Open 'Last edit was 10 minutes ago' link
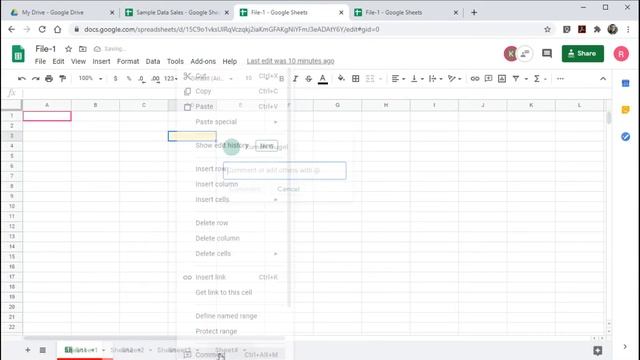This screenshot has width=640, height=360. pos(290,61)
